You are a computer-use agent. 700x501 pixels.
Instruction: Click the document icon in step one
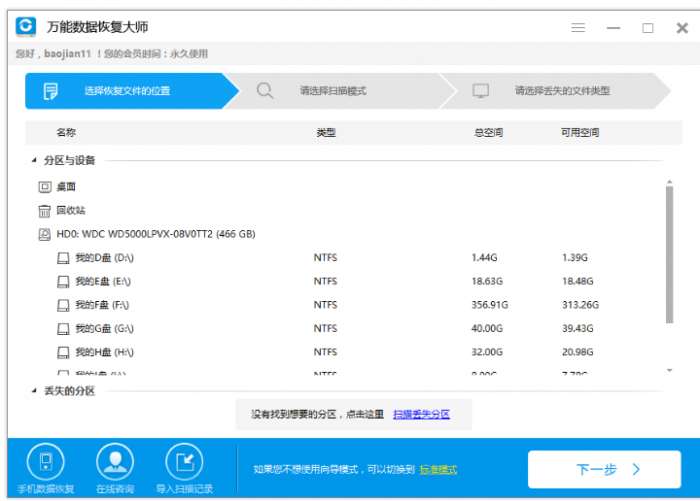tap(50, 91)
